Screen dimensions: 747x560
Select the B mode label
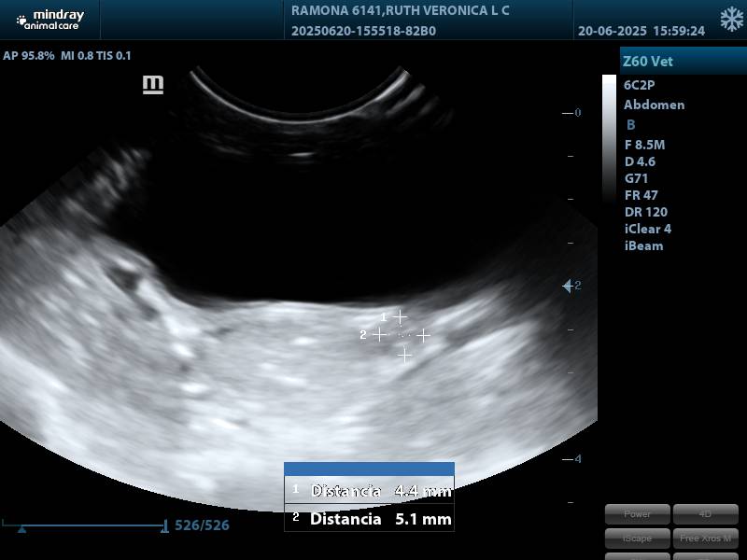(630, 124)
